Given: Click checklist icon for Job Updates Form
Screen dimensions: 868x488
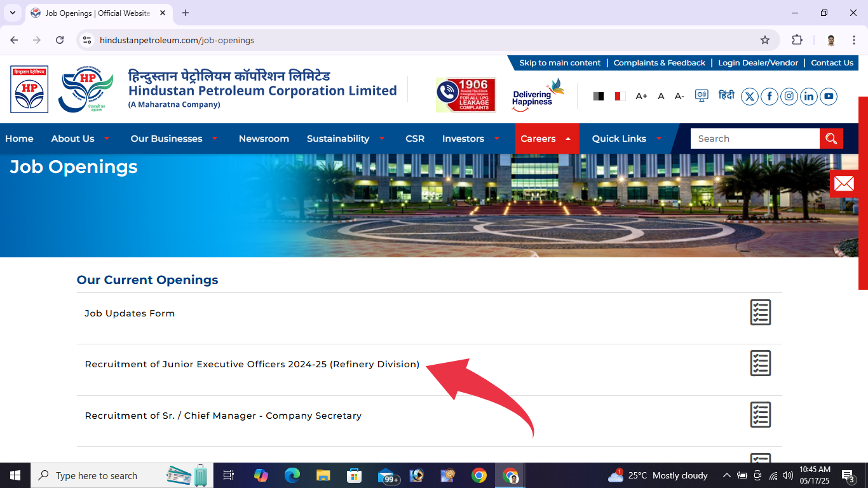Looking at the screenshot, I should tap(761, 313).
